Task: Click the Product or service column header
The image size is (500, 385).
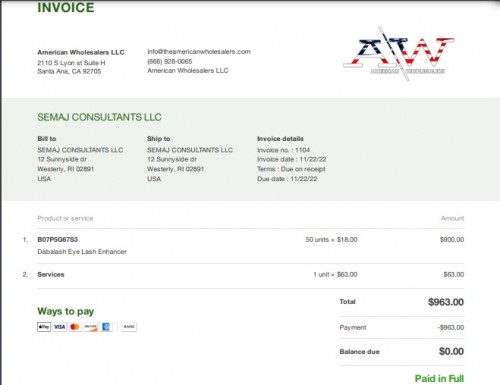Action: 65,219
